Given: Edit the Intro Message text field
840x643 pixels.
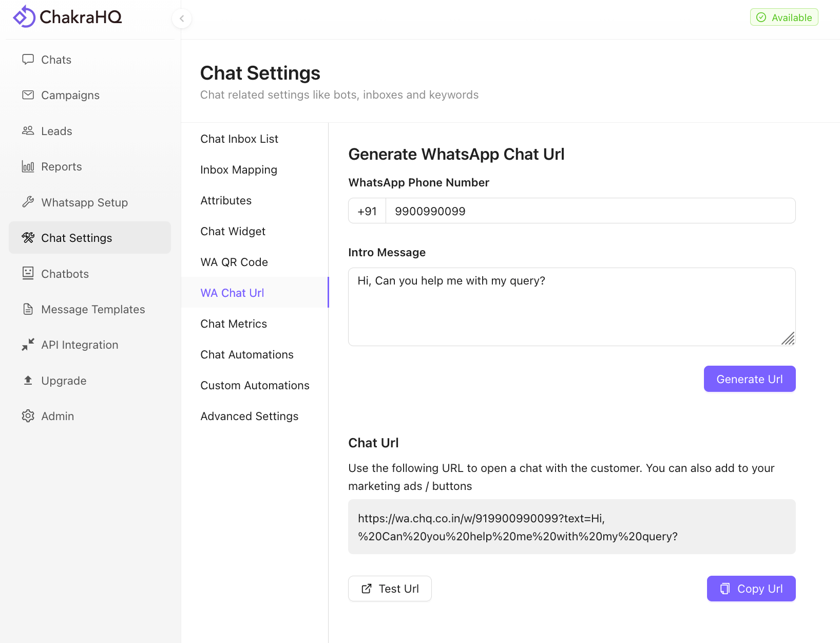Looking at the screenshot, I should (571, 307).
